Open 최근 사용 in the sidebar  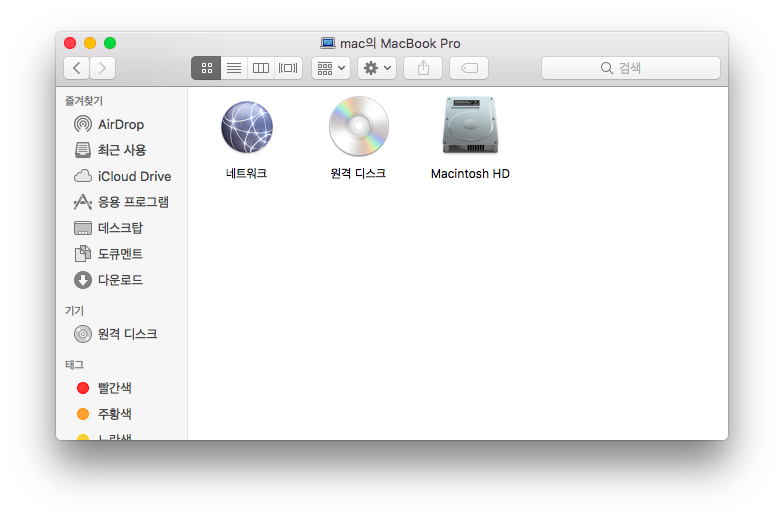point(122,150)
